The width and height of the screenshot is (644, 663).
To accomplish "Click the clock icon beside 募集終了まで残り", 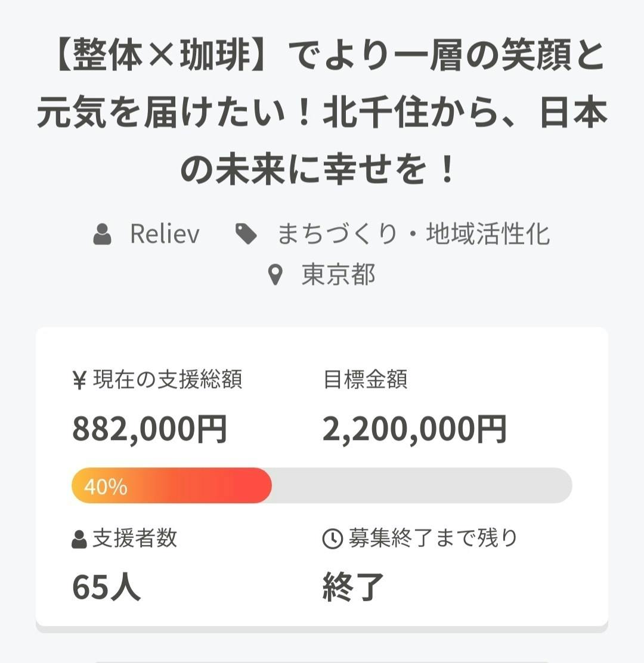I will pyautogui.click(x=332, y=539).
